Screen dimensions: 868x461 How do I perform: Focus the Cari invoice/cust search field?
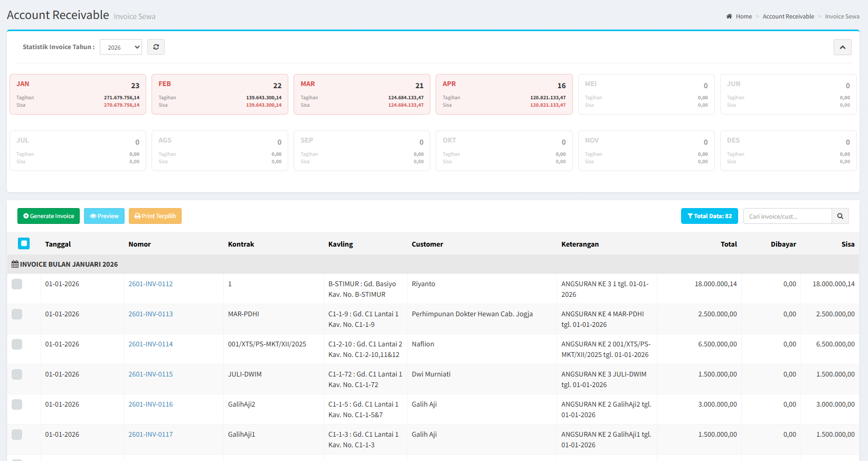pyautogui.click(x=787, y=216)
